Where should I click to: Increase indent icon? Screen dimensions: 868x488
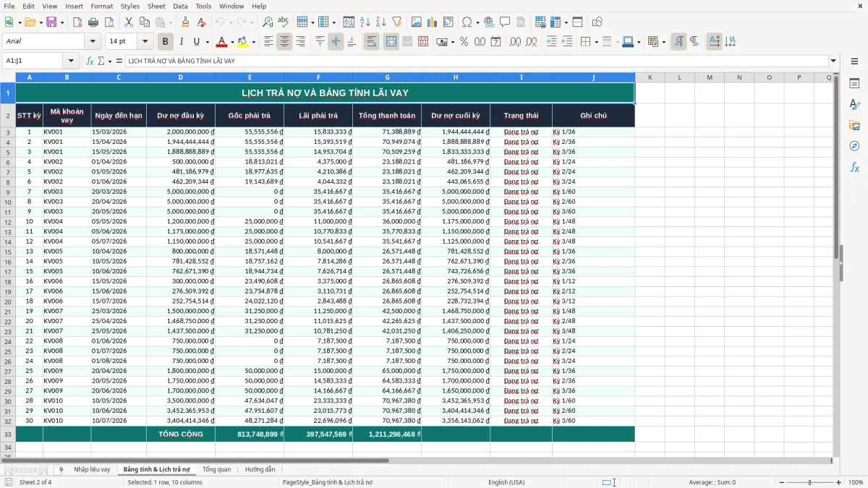tap(552, 42)
